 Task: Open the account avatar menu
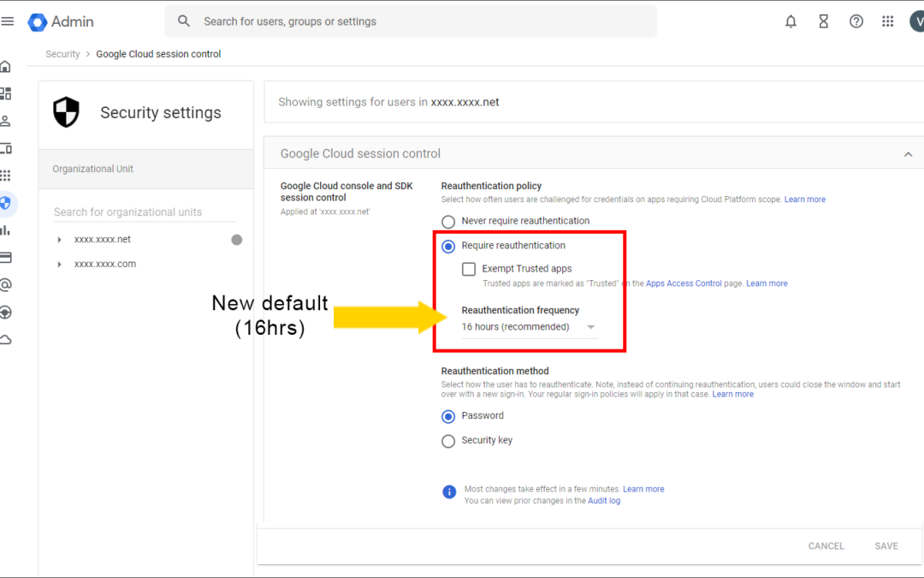tap(917, 21)
